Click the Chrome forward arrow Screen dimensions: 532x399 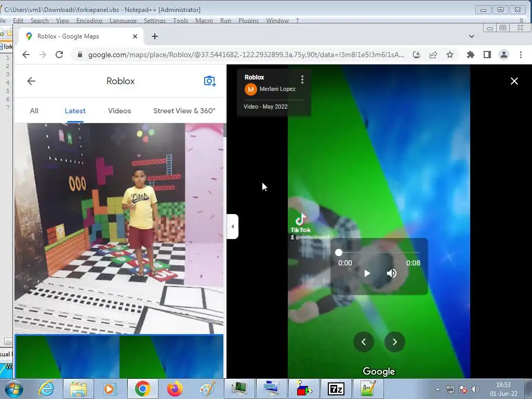pos(43,55)
